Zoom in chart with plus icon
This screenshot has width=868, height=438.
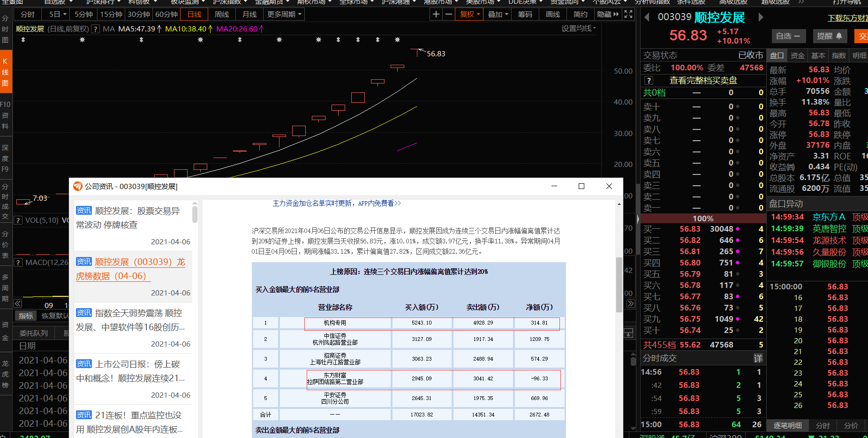point(436,14)
